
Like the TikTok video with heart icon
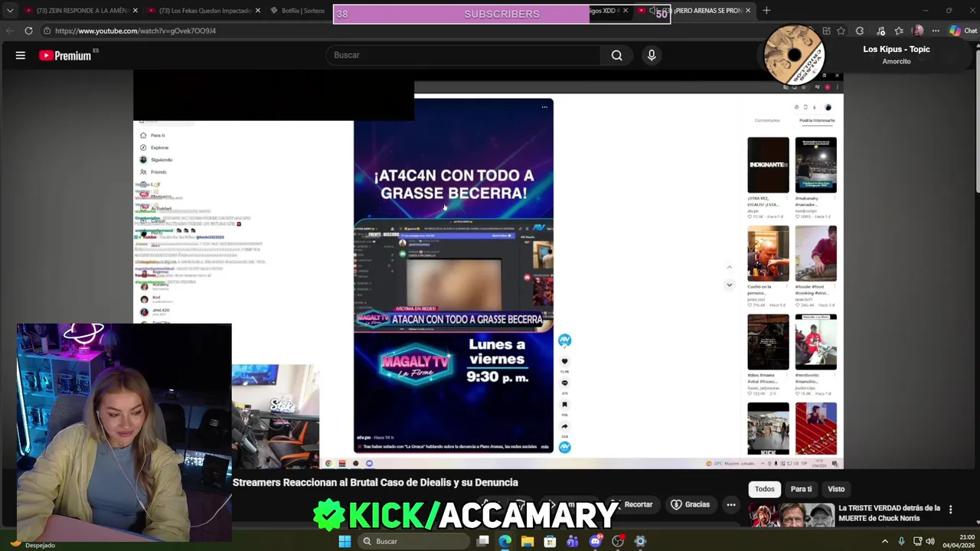564,361
